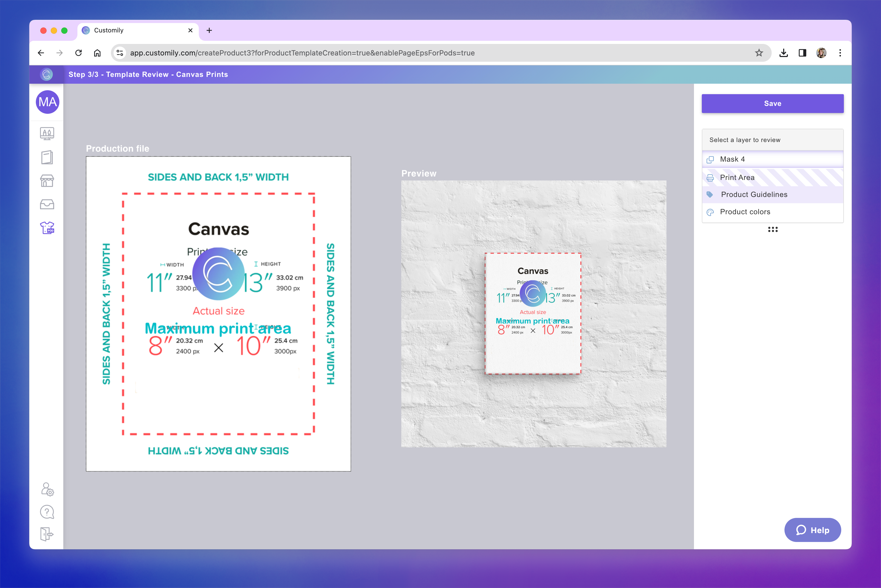Click the Save button
This screenshot has width=881, height=588.
[x=772, y=104]
